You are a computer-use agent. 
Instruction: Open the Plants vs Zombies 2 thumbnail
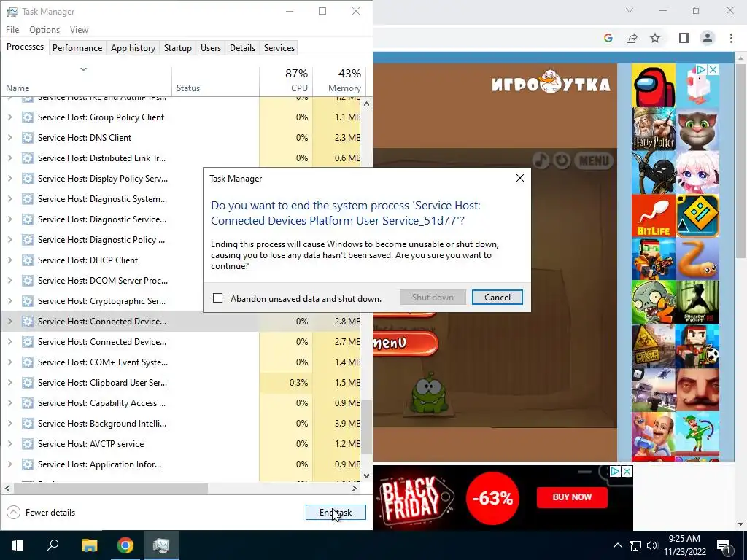point(653,302)
